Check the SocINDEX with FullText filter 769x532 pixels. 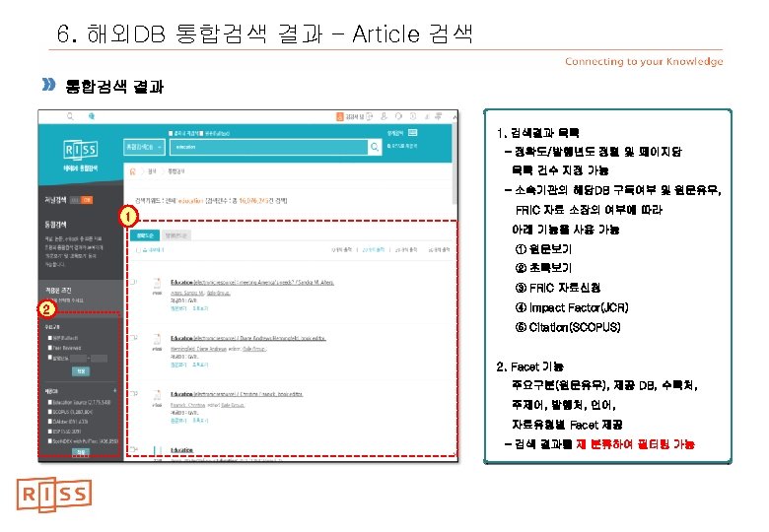pyautogui.click(x=50, y=441)
